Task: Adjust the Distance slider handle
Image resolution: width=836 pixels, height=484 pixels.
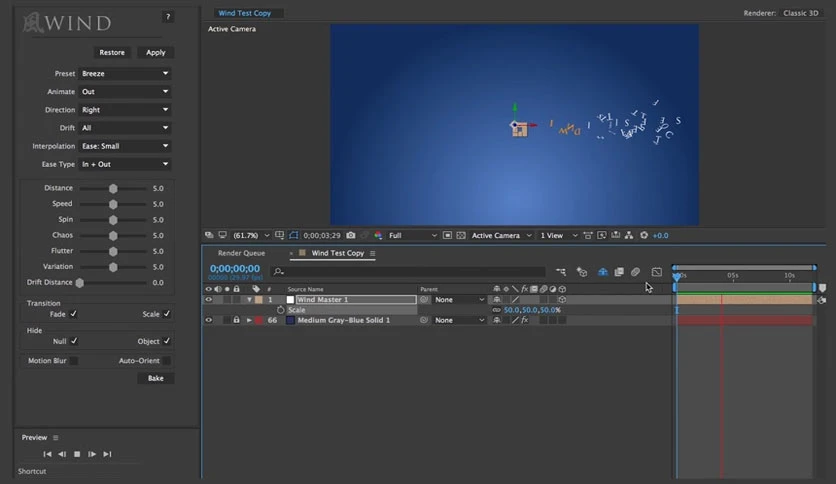Action: 113,189
